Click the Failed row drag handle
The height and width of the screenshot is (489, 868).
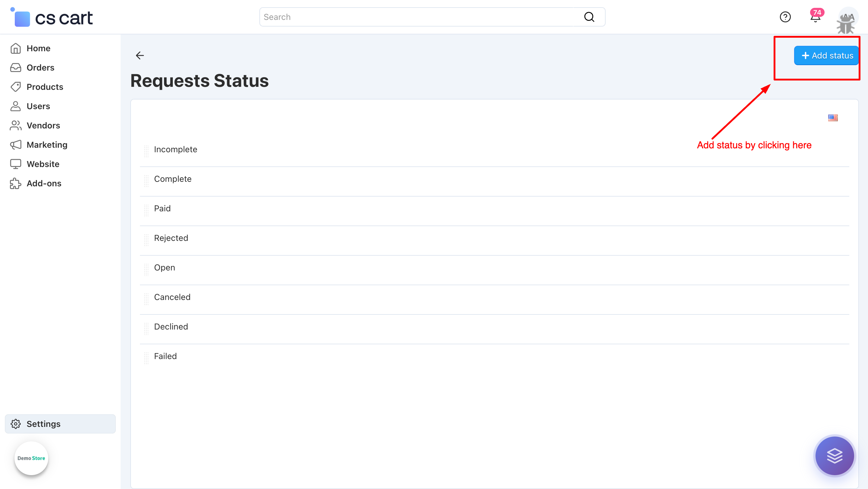pos(146,358)
